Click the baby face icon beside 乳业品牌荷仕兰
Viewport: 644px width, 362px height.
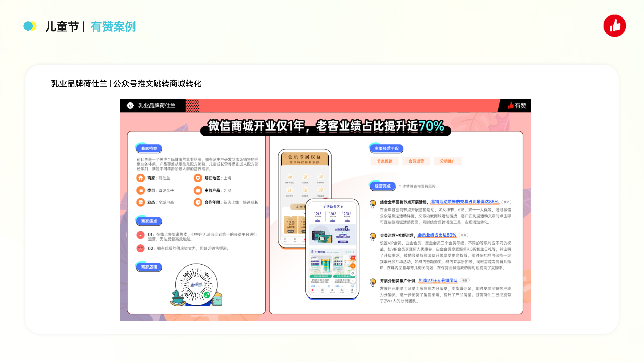(x=130, y=105)
